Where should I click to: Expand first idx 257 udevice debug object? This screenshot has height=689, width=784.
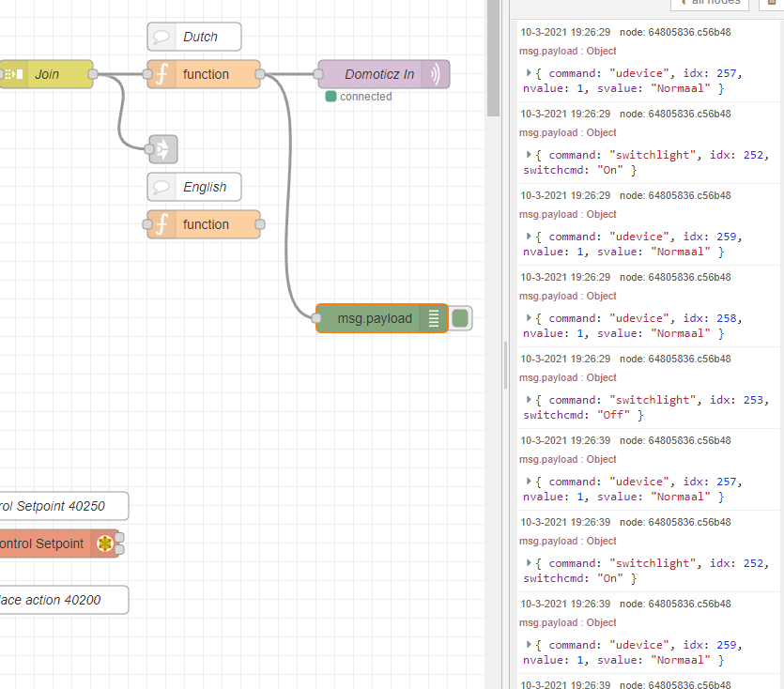(x=529, y=73)
